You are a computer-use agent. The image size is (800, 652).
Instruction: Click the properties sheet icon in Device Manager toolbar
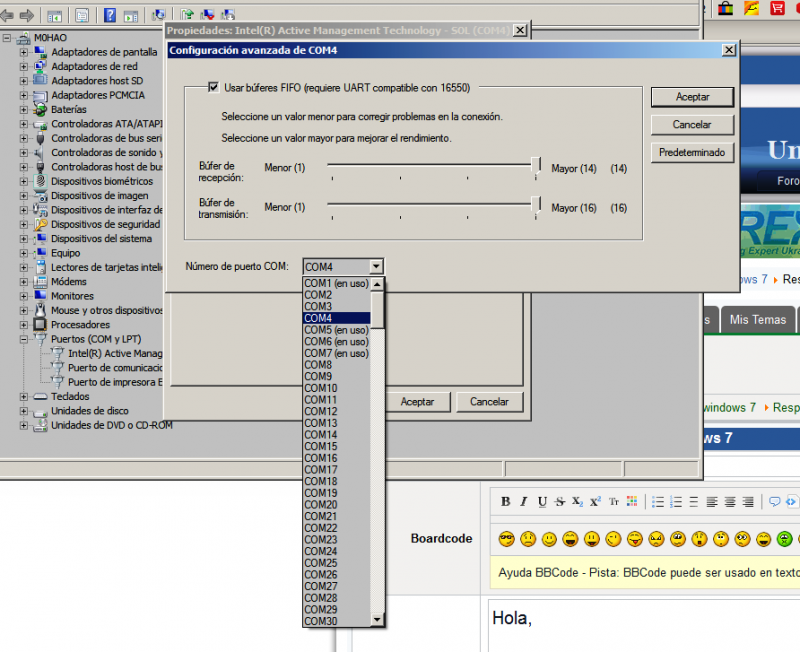pyautogui.click(x=82, y=15)
